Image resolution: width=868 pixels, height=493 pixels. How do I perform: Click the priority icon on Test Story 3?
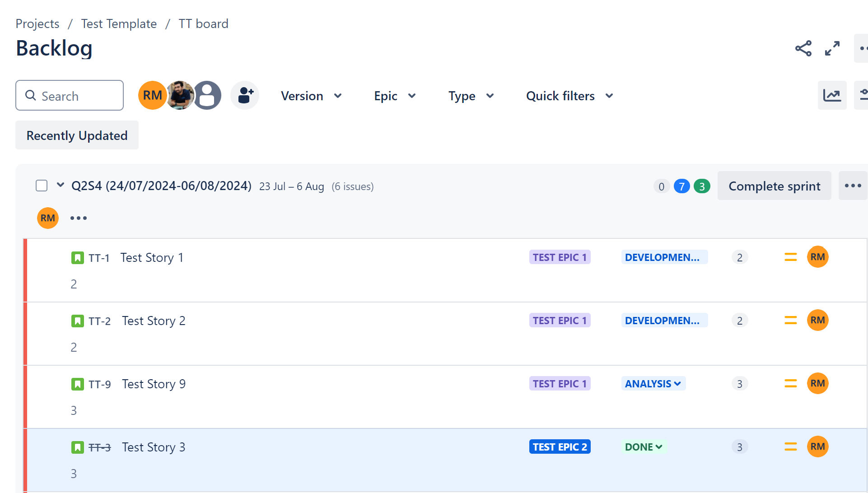790,446
